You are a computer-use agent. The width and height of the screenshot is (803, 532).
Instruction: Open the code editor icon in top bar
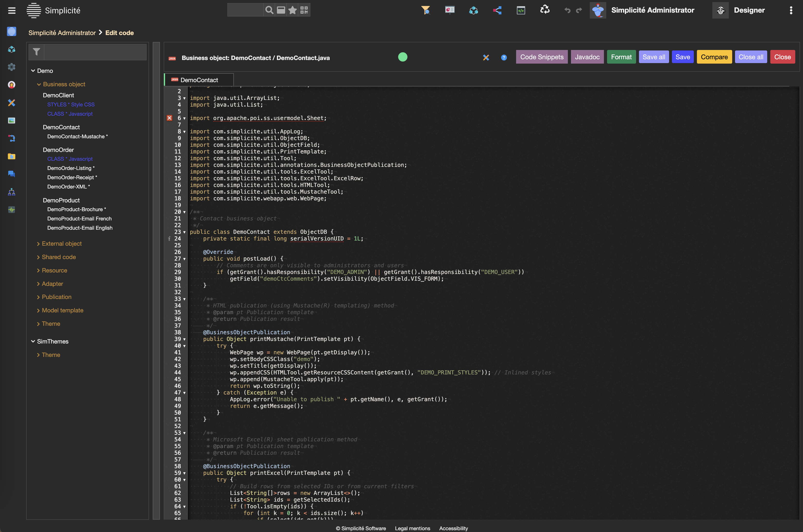[x=521, y=11]
